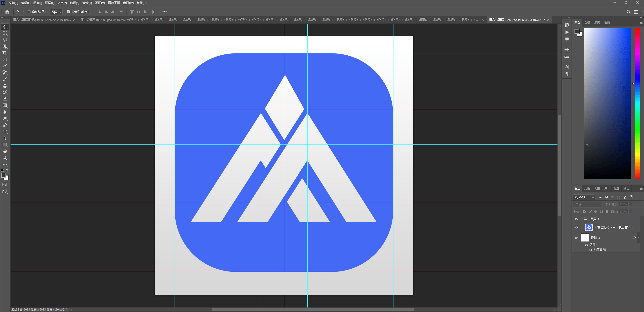This screenshot has width=644, height=312.
Task: Switch to the 通道 panel tab
Action: (x=616, y=188)
